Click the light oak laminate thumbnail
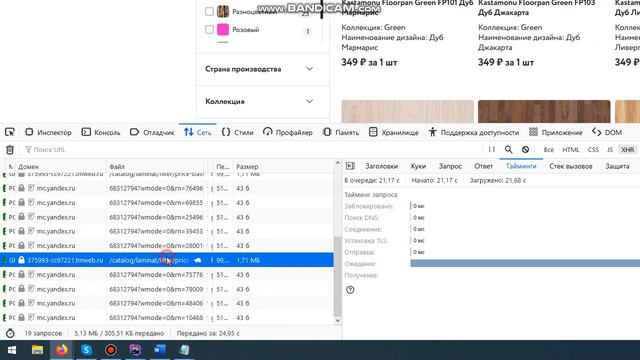 [x=407, y=111]
